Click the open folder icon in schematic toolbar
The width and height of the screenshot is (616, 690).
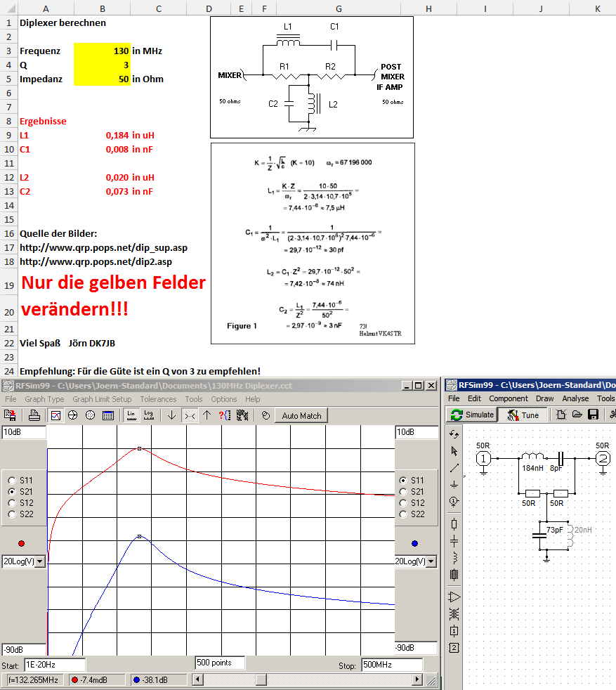point(577,414)
